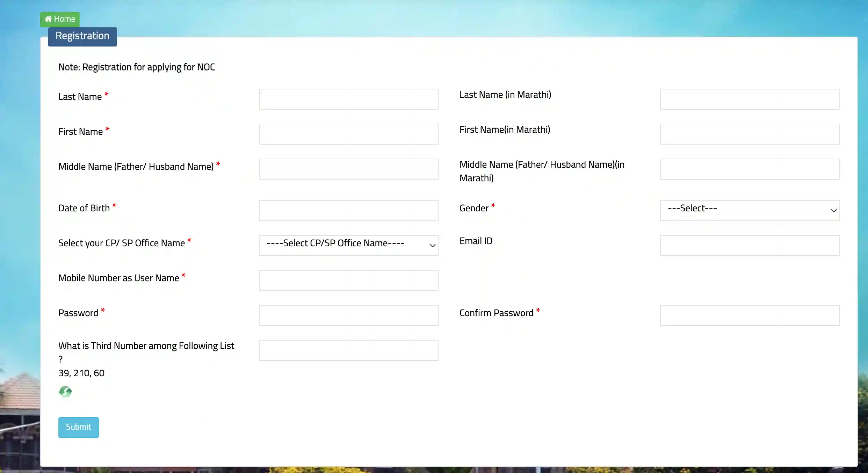Open the Gender dropdown

(750, 210)
